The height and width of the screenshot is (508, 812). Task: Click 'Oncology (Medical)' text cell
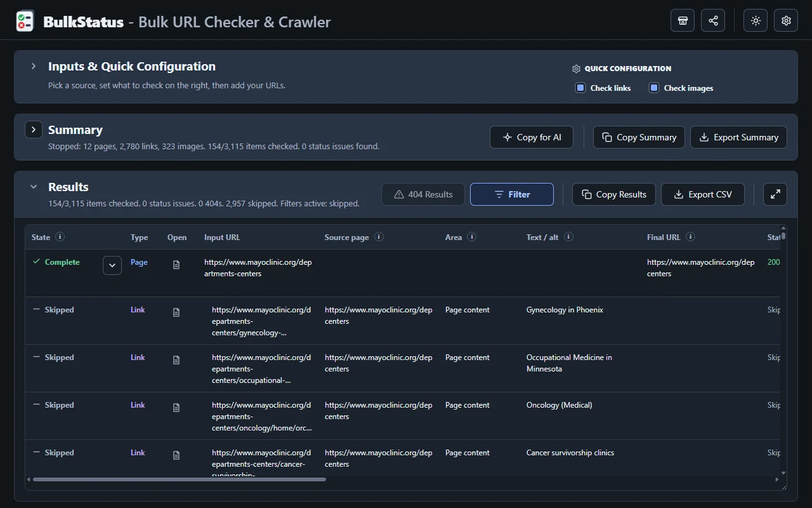coord(559,405)
